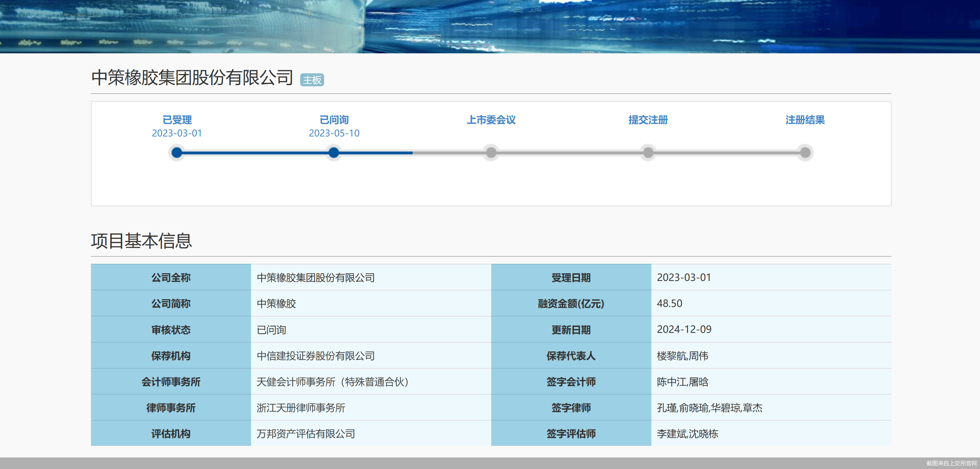
Task: Click the 主板 badge beside company title
Action: click(312, 80)
